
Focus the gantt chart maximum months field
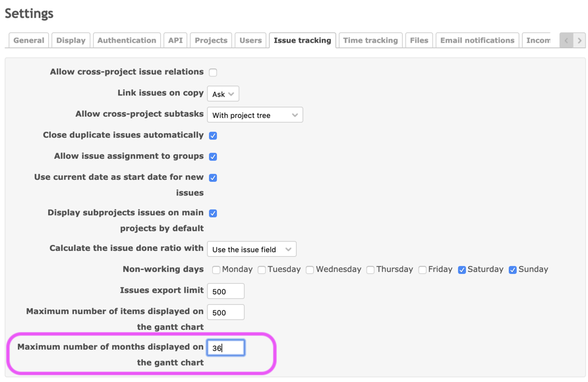pyautogui.click(x=225, y=348)
